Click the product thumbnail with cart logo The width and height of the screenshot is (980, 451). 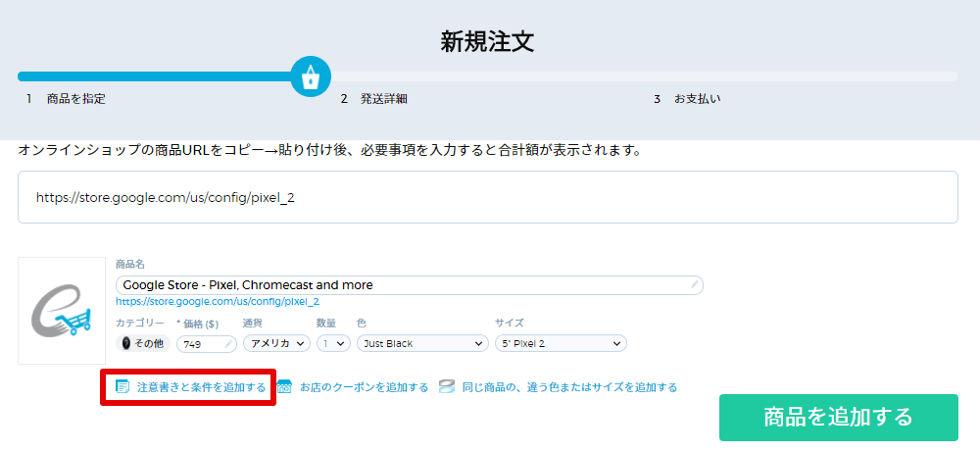(x=62, y=310)
